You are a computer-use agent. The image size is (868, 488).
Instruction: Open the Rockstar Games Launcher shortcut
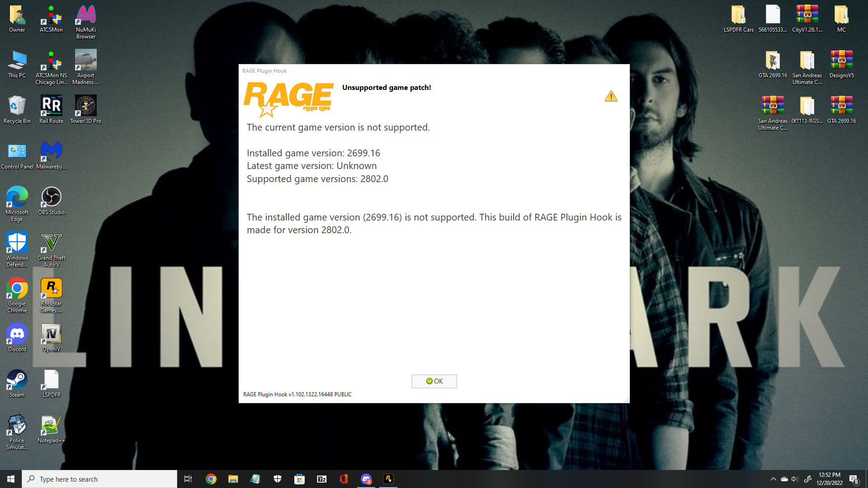51,289
